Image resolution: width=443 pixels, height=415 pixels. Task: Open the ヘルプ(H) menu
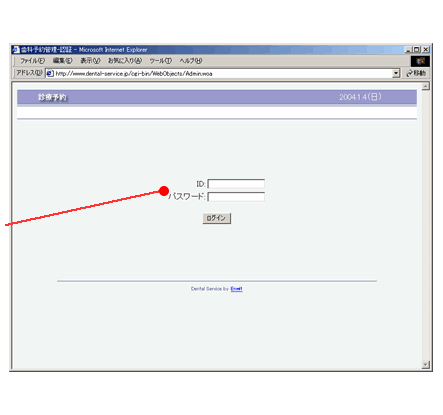click(191, 61)
